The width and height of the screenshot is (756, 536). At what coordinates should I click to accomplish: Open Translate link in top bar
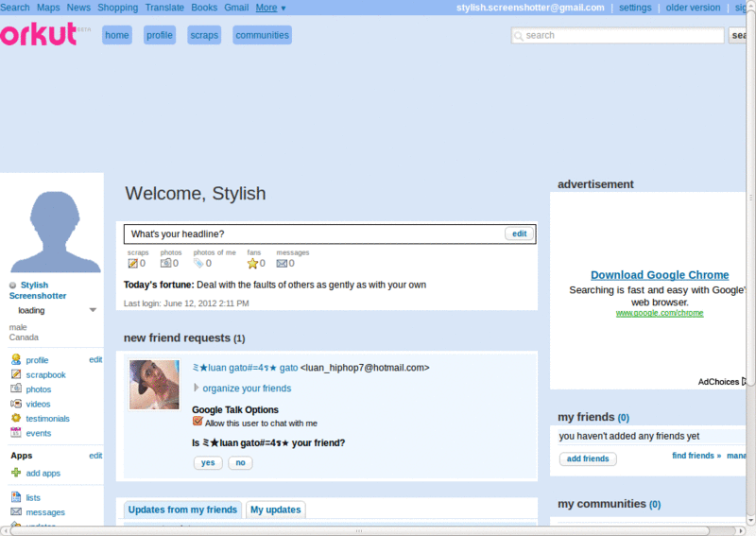(x=164, y=8)
